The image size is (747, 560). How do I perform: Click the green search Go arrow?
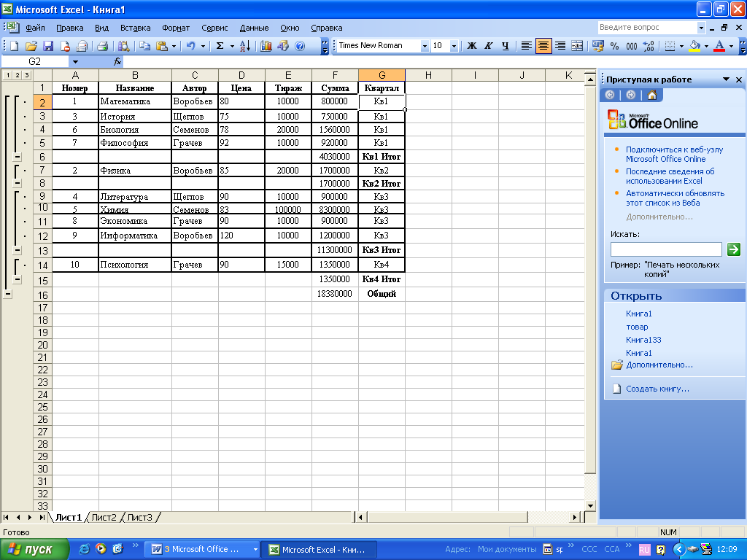tap(734, 249)
